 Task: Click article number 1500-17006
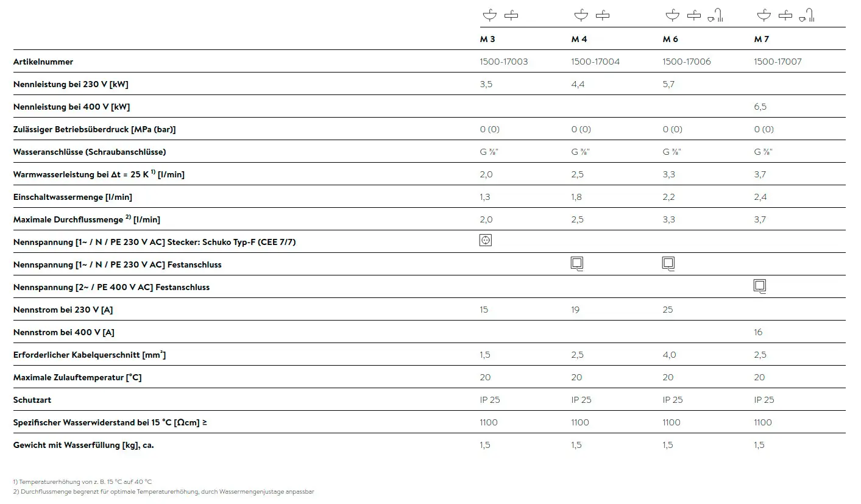(x=687, y=62)
